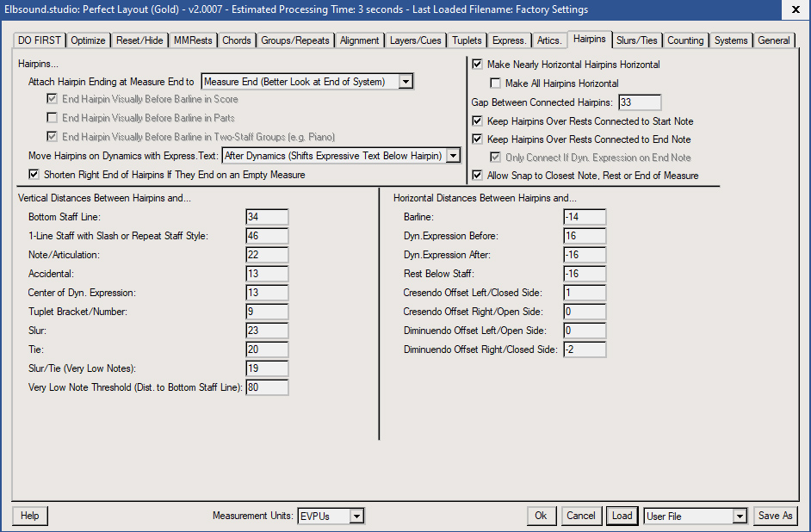
Task: Edit the Bottom Staff Line distance field
Action: (x=266, y=217)
